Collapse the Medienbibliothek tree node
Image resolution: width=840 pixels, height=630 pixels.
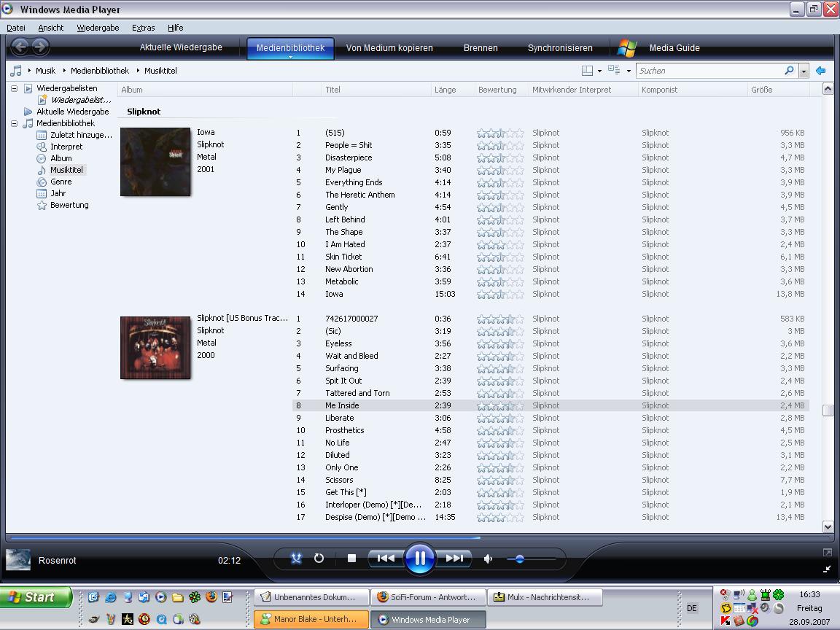[14, 123]
